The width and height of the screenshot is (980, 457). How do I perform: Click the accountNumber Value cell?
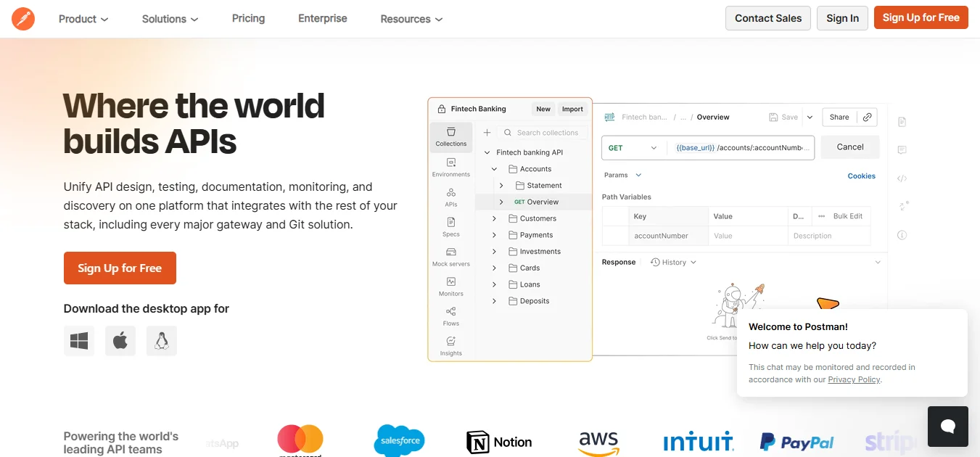(748, 236)
